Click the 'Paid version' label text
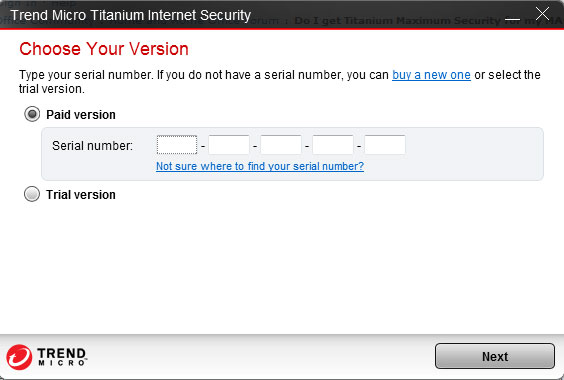The width and height of the screenshot is (564, 380). pos(81,115)
